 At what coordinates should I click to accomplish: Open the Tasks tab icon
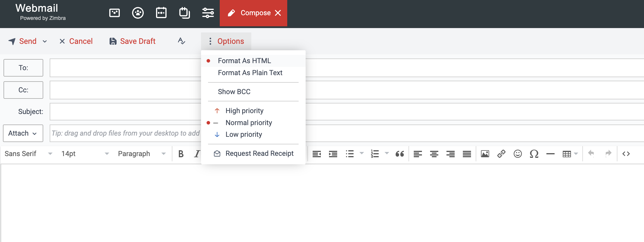click(184, 13)
